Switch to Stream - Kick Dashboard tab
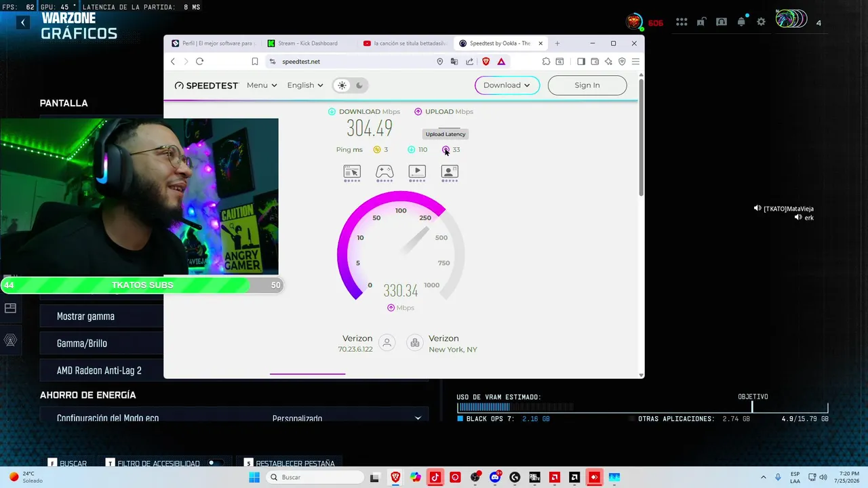The height and width of the screenshot is (488, 868). 309,43
